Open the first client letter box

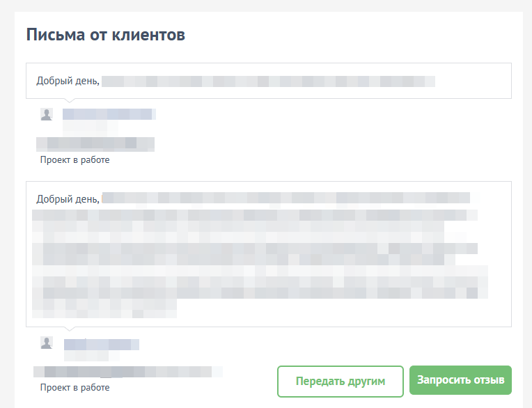click(268, 81)
